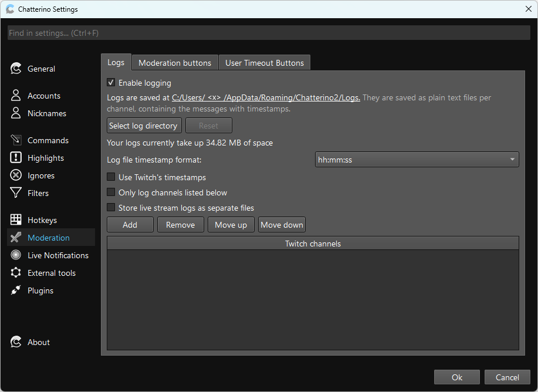Image resolution: width=538 pixels, height=392 pixels.
Task: Click the Add channel button
Action: [x=130, y=225]
